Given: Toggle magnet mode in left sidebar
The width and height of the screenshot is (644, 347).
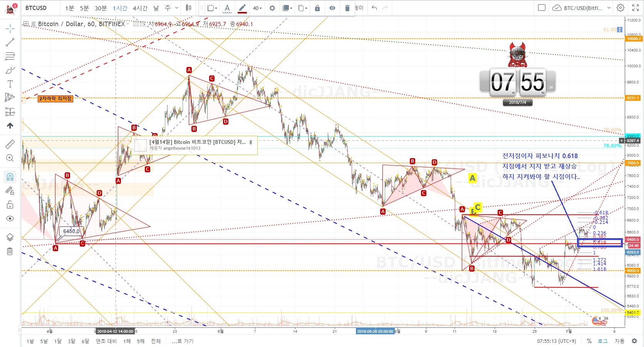Looking at the screenshot, I should point(10,177).
